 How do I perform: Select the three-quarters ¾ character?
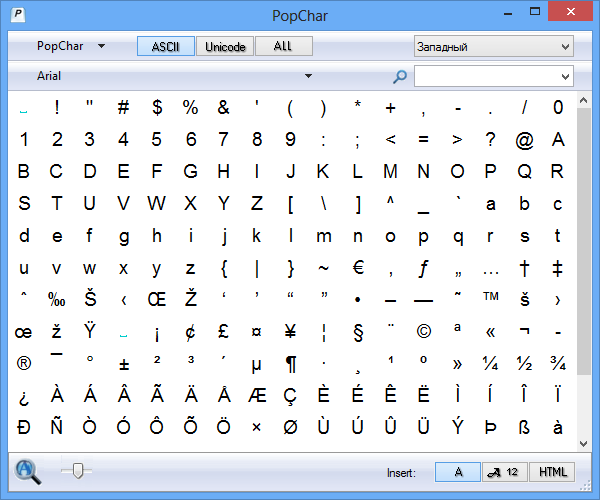558,363
